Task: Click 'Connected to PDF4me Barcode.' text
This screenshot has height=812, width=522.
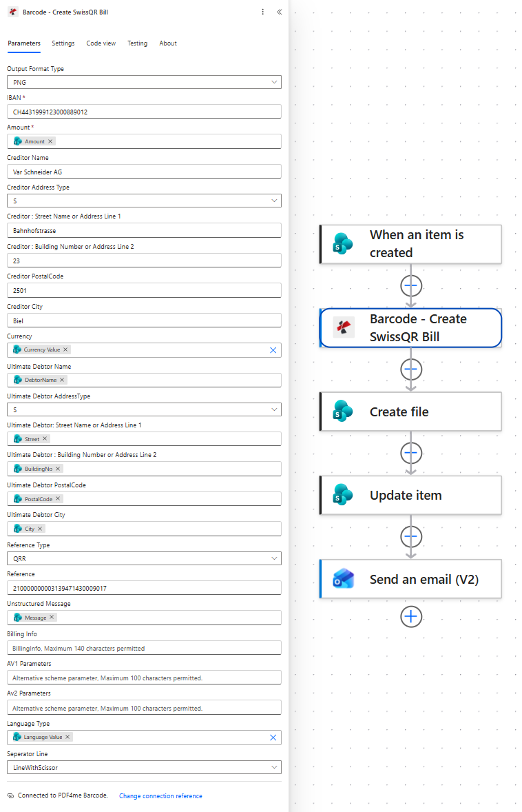Action: (x=63, y=795)
